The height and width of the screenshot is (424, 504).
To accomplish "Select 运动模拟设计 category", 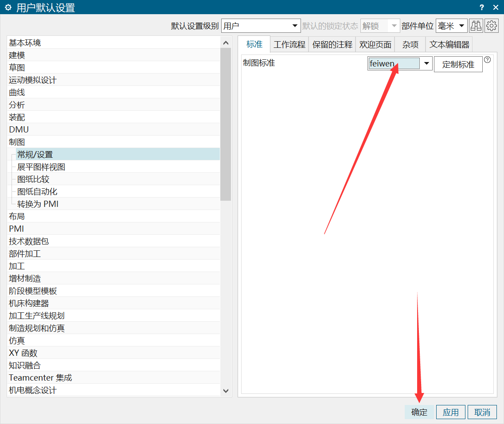I will pyautogui.click(x=114, y=80).
